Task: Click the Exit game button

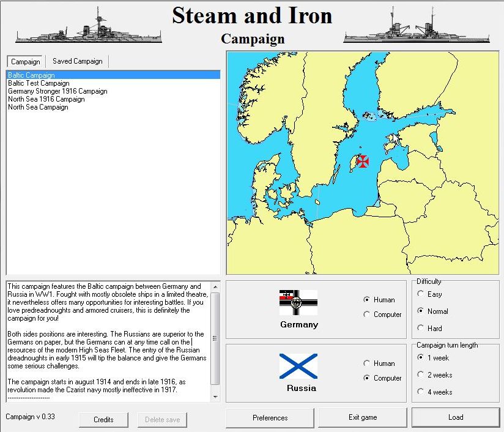Action: (362, 418)
